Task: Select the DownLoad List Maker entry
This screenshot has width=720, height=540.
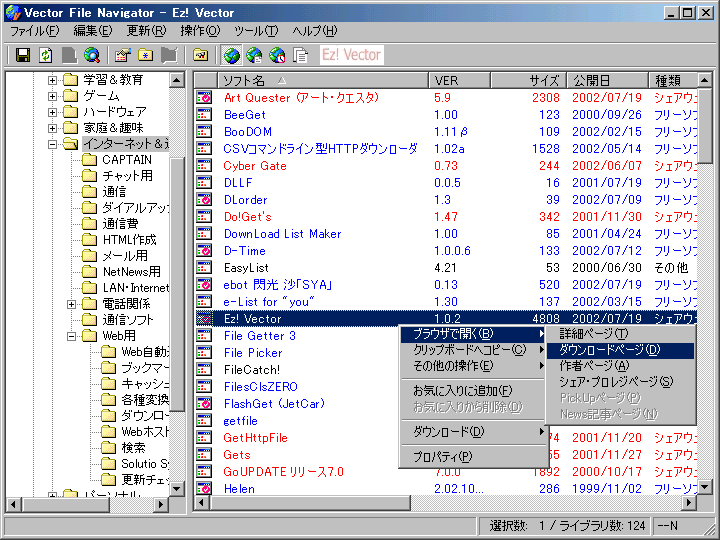Action: [282, 234]
